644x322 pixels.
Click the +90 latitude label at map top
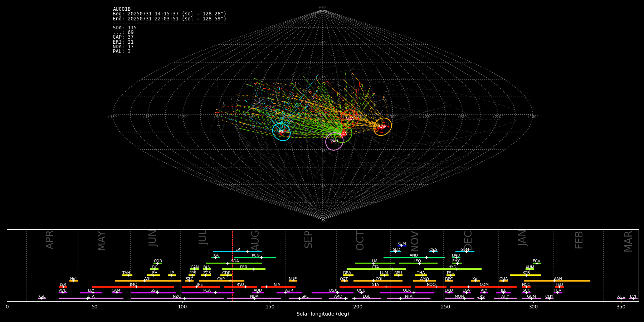pos(322,8)
